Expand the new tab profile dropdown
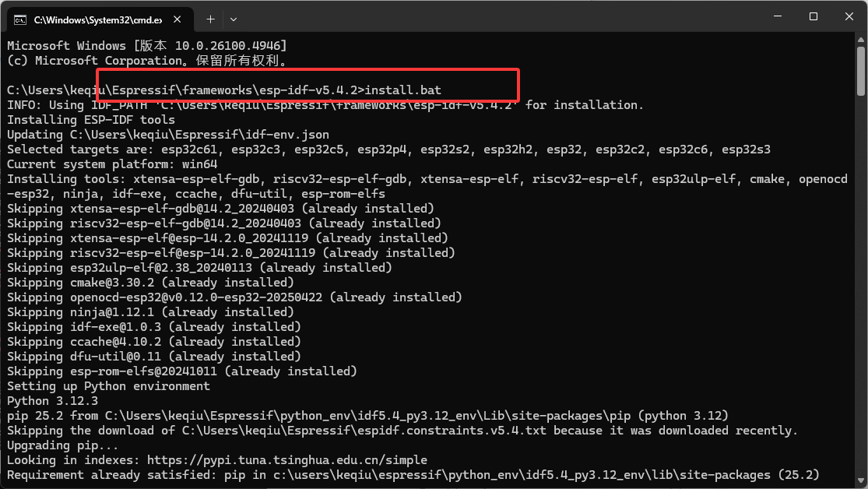The image size is (868, 489). tap(234, 18)
